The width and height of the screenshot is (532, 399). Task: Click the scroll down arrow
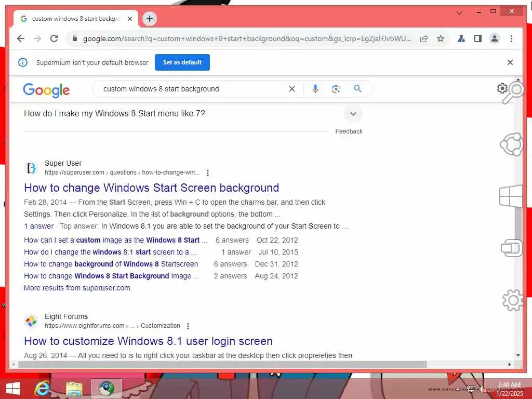(518, 355)
